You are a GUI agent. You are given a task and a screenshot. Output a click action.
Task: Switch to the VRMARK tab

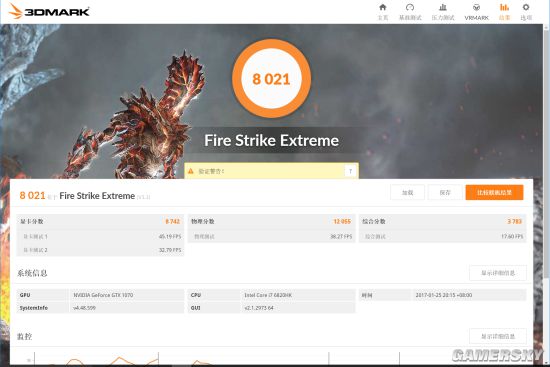point(476,12)
